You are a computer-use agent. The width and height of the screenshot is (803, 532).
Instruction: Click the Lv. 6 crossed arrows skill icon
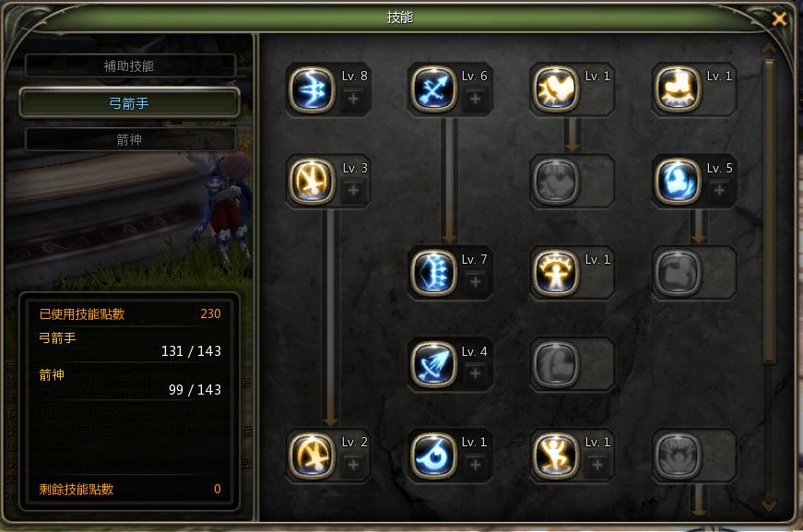pos(433,89)
